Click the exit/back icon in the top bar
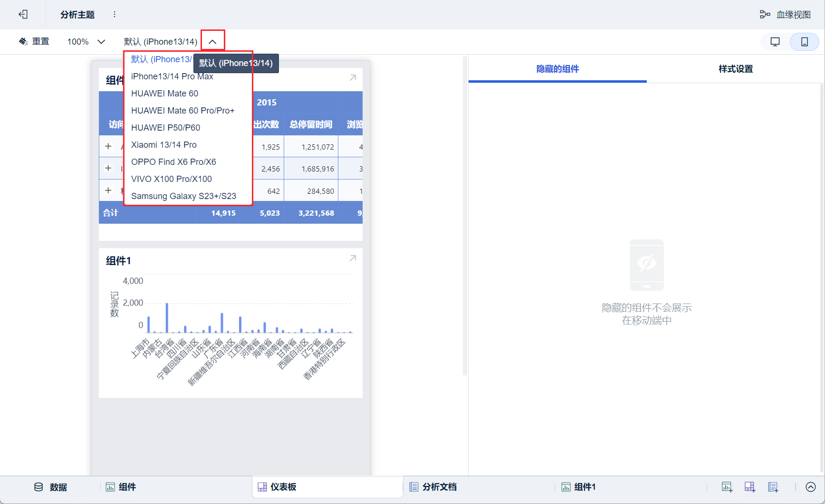The height and width of the screenshot is (504, 825). (23, 14)
